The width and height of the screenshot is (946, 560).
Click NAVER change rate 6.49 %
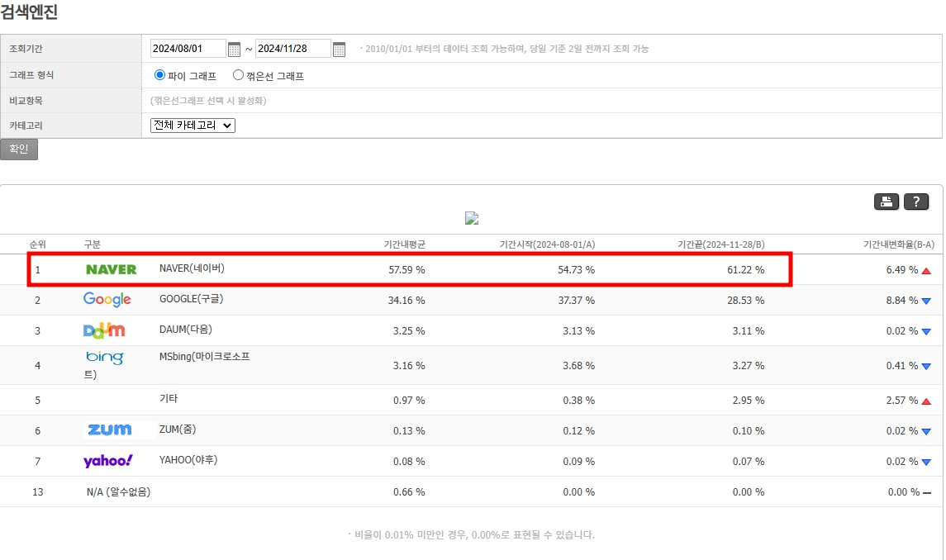pos(902,270)
